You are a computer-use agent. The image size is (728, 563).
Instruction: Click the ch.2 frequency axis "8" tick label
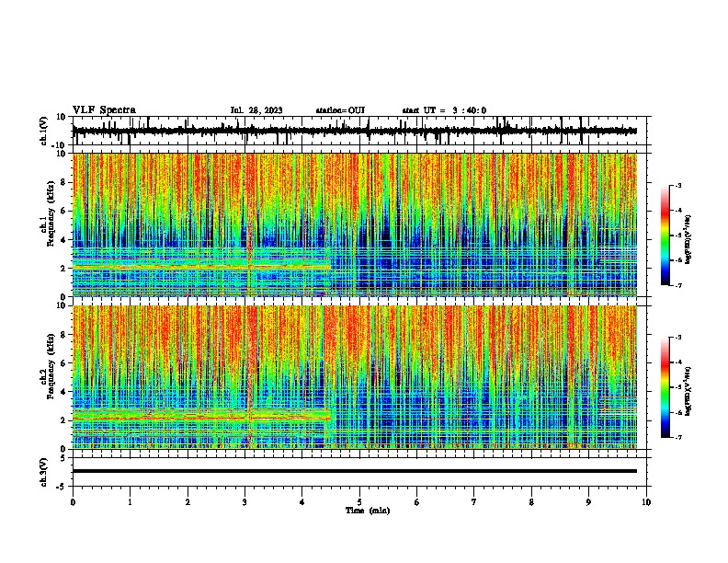tap(63, 335)
